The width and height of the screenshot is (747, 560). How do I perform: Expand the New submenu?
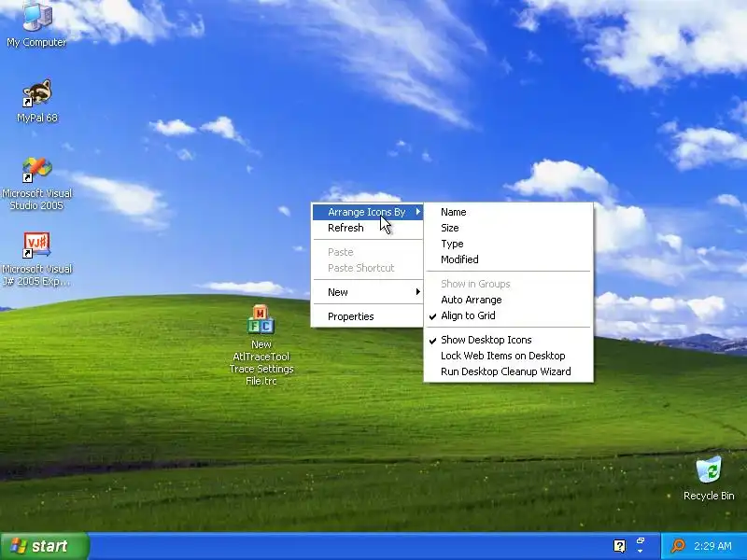click(367, 292)
